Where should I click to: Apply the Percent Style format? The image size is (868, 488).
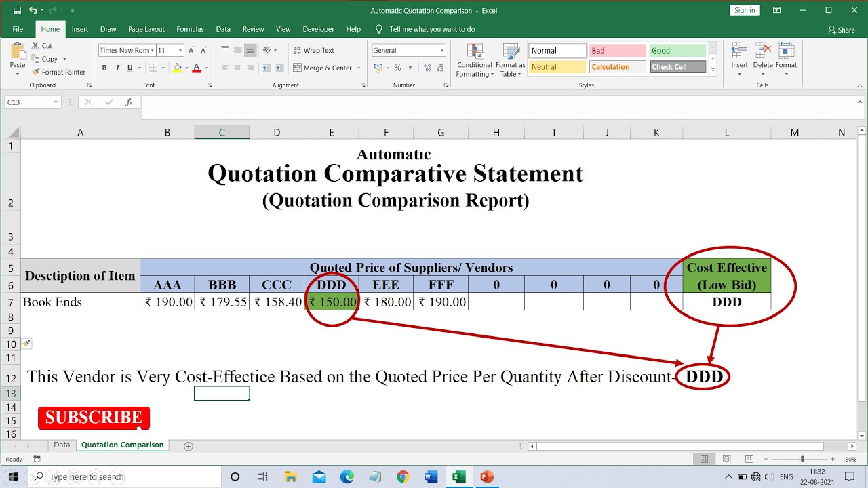[x=398, y=68]
